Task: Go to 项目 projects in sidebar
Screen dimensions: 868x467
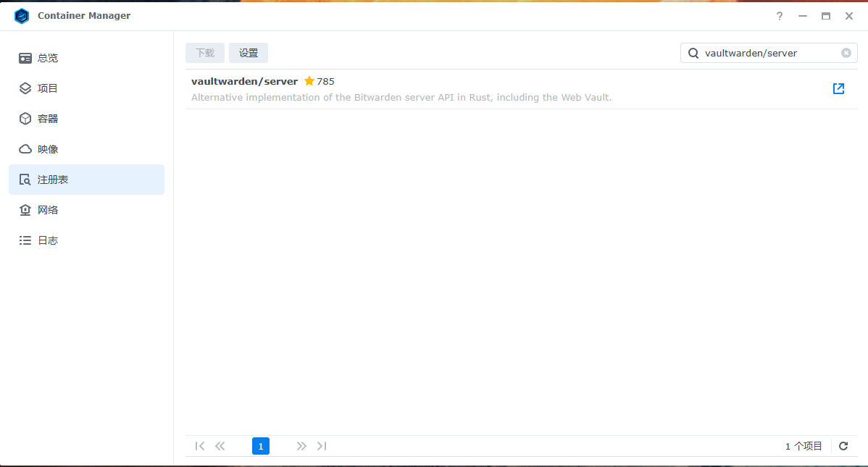Action: pyautogui.click(x=48, y=88)
